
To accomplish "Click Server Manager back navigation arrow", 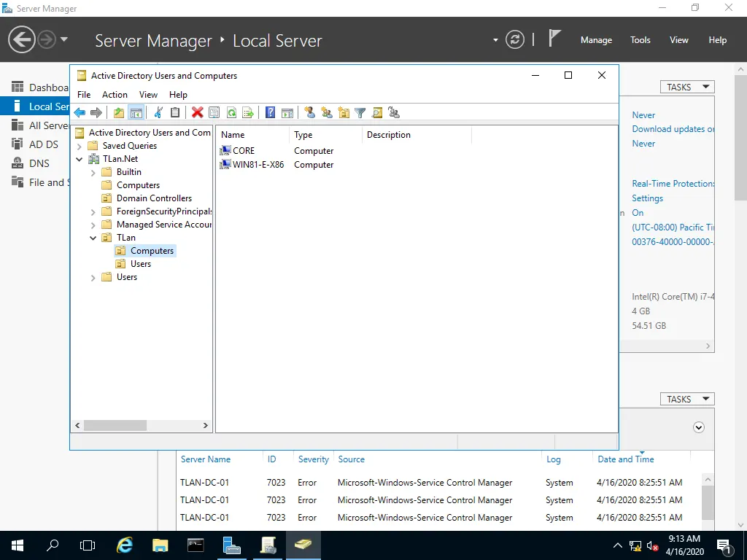I will [21, 39].
